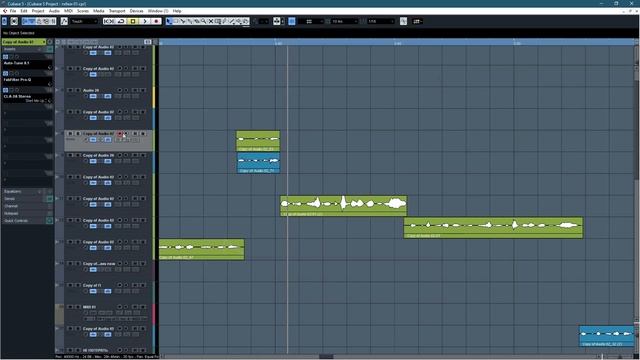Open the automation panel icon
Screen dimensions: 640x360
click(x=64, y=21)
